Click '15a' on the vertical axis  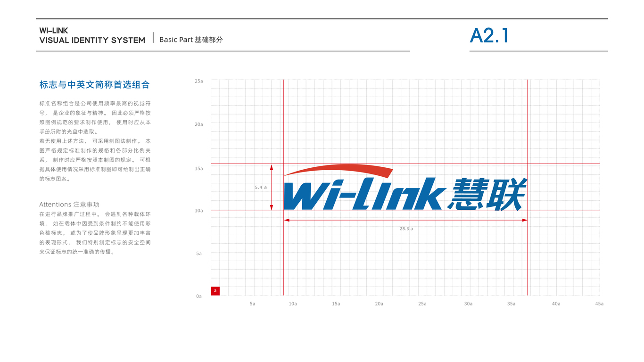(x=199, y=168)
